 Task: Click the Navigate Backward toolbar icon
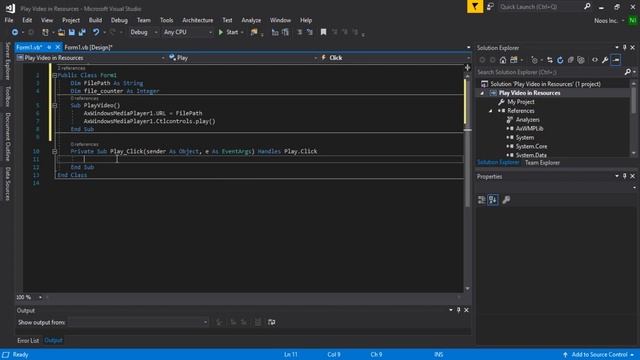15,32
